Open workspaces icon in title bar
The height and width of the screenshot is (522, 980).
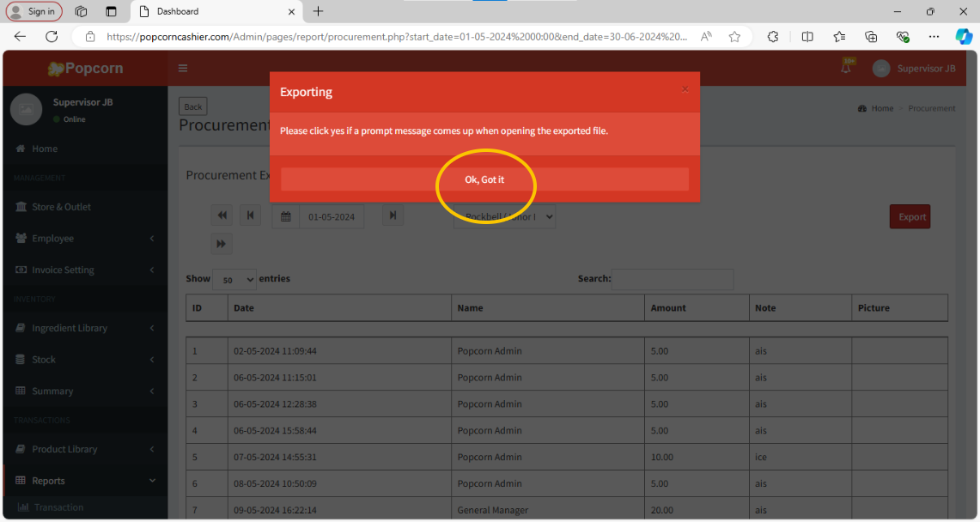pyautogui.click(x=81, y=11)
